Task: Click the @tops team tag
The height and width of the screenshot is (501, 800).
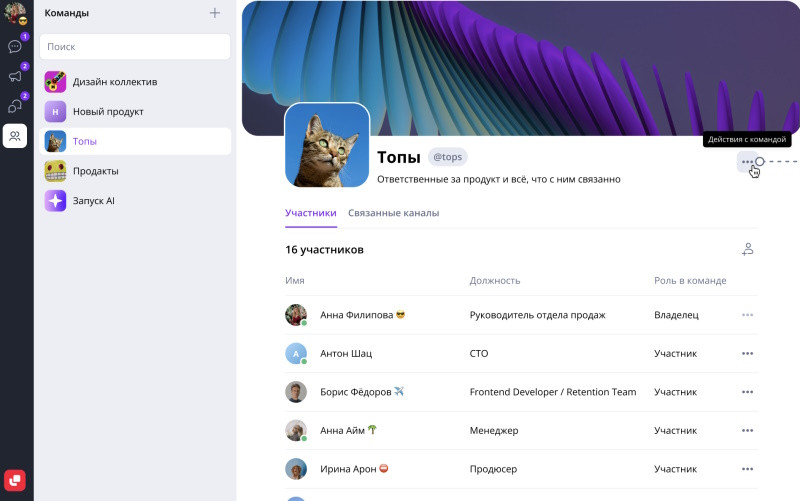Action: 447,157
